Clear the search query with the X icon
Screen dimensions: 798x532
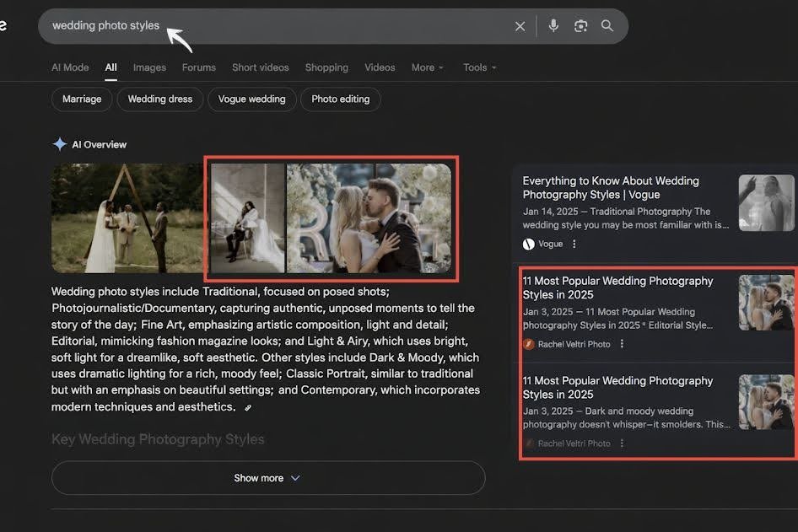coord(520,25)
